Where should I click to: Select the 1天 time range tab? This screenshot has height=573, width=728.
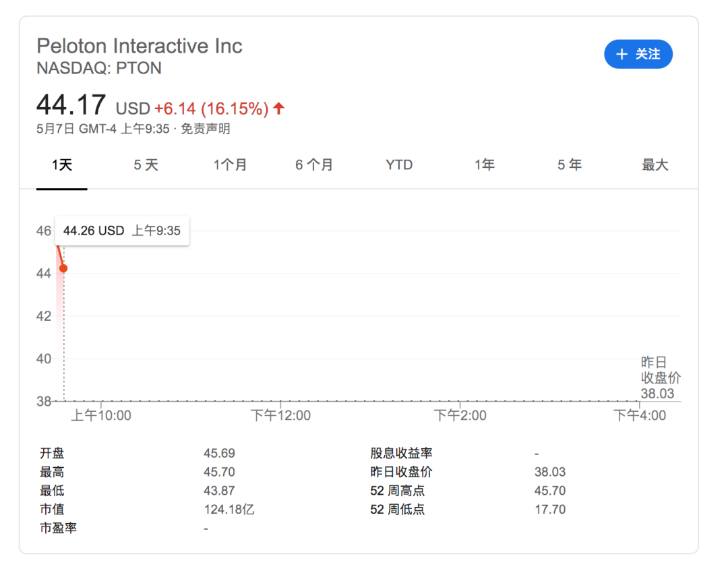[x=62, y=165]
